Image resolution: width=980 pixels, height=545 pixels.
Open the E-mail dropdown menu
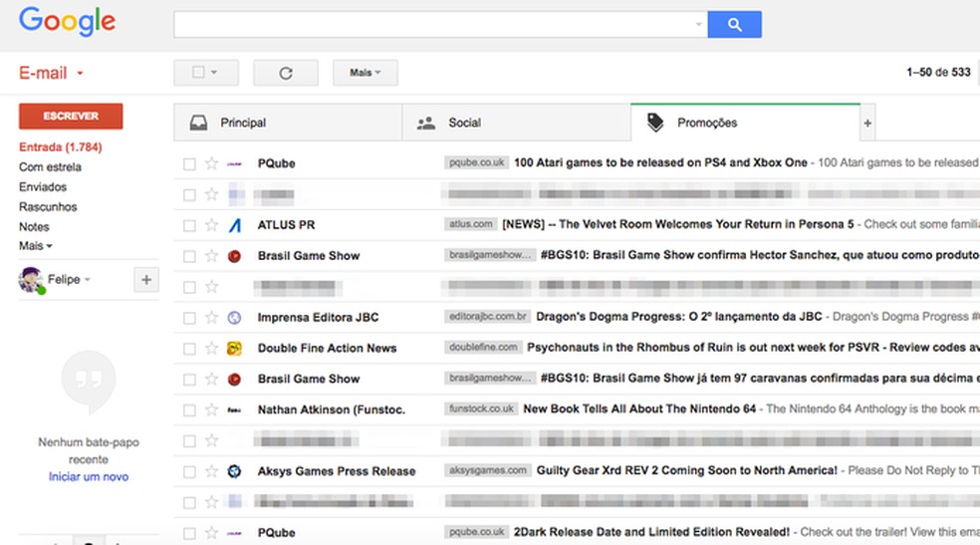(51, 73)
